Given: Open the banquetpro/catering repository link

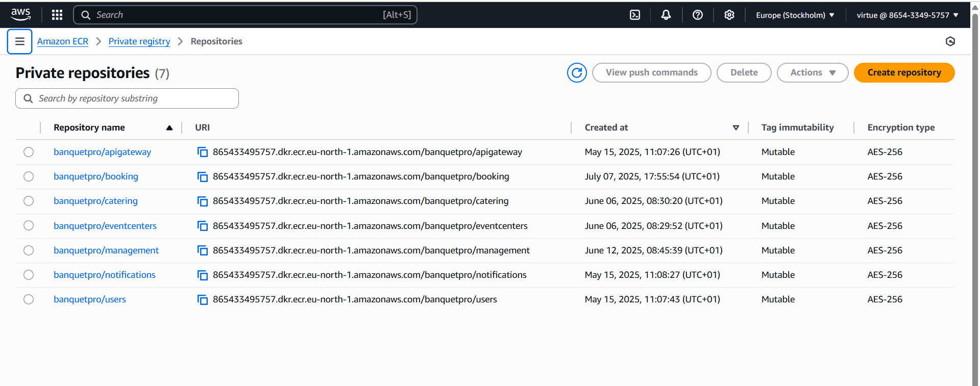Looking at the screenshot, I should tap(95, 201).
